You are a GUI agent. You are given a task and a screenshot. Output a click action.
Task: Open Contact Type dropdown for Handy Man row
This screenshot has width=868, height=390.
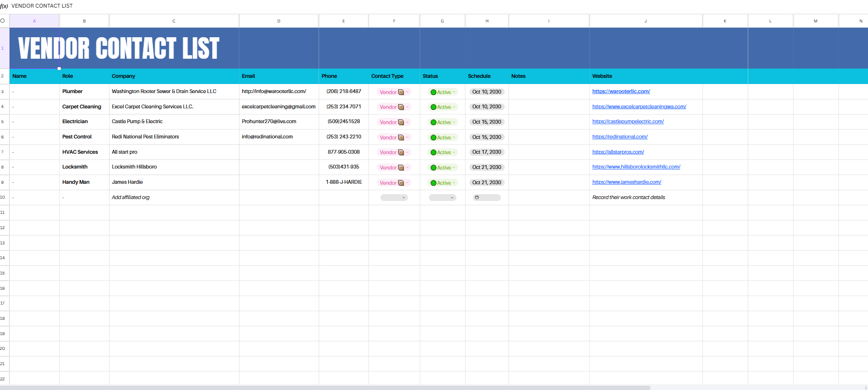(394, 183)
